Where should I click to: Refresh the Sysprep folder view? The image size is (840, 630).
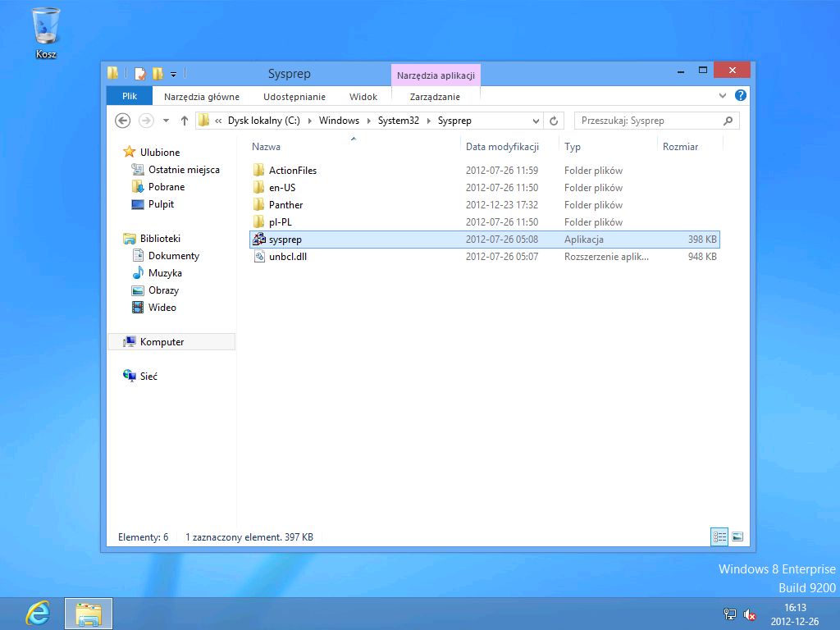tap(554, 121)
